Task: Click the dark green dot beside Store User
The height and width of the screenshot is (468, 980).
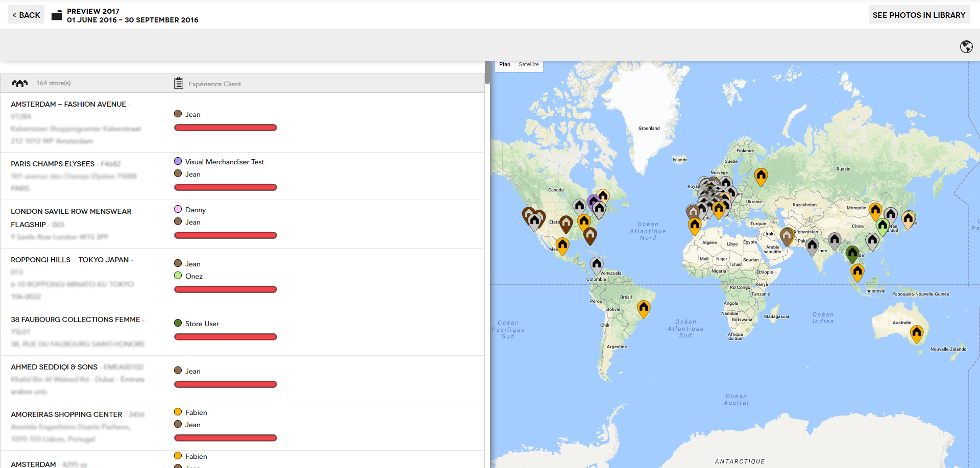Action: click(178, 323)
